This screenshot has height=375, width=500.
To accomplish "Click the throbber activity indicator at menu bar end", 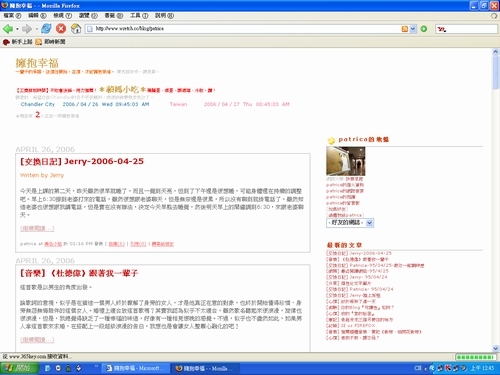I will [x=494, y=16].
